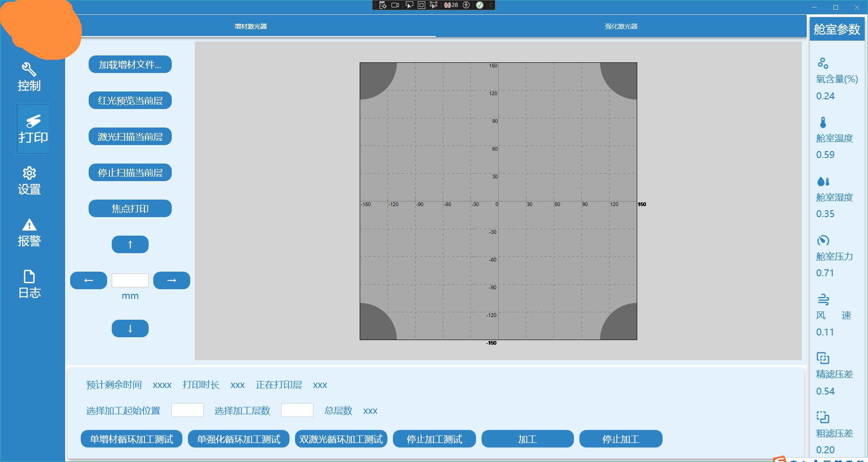Open the 报警 alarm warning icon
Viewport: 868px width, 462px height.
29,225
